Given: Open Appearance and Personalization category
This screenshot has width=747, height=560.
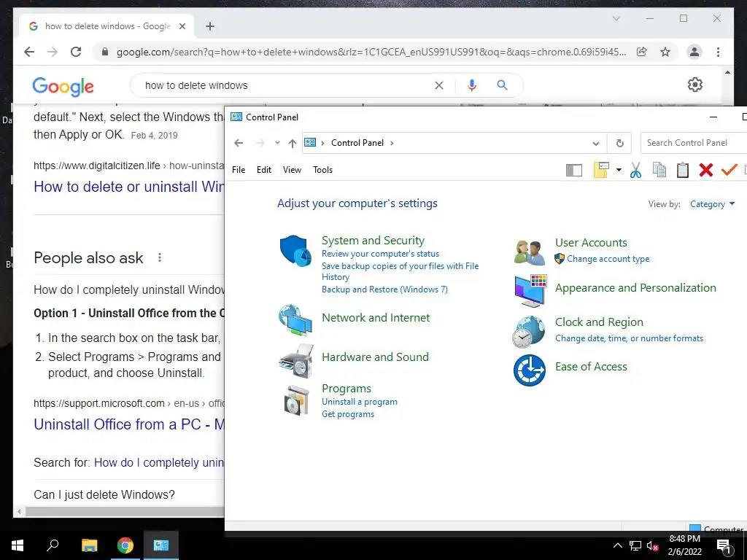Looking at the screenshot, I should (x=635, y=287).
